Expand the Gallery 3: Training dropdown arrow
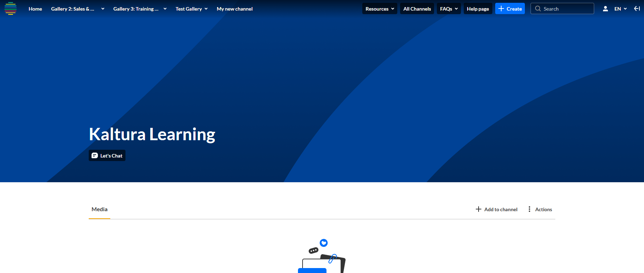The height and width of the screenshot is (273, 644). click(165, 9)
